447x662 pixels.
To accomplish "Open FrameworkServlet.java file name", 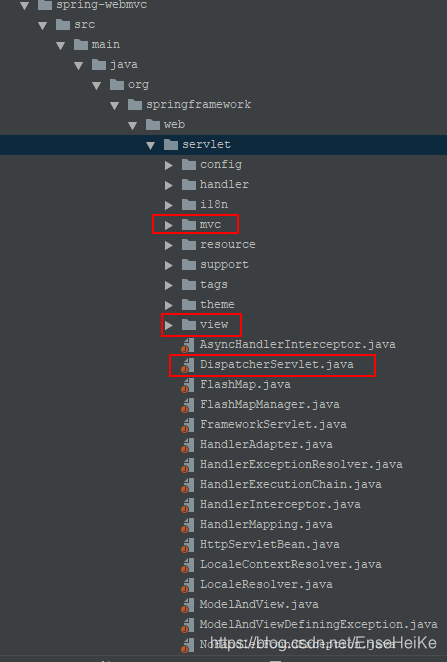I will tap(273, 424).
